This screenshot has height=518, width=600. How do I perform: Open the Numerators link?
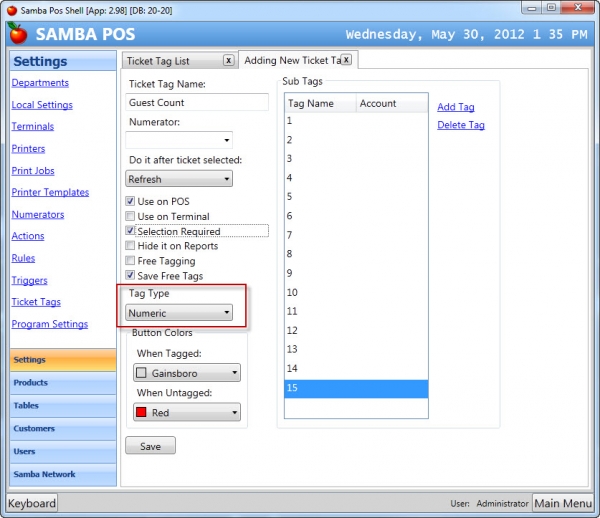point(38,214)
